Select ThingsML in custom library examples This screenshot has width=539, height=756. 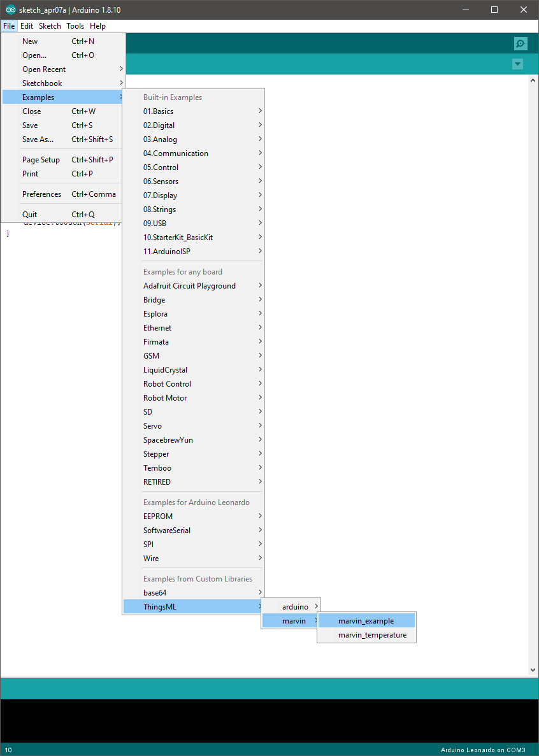[193, 607]
